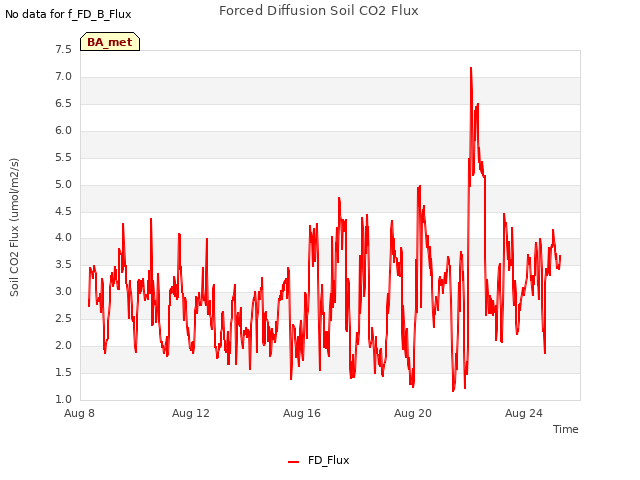Click the Time x-axis title
Viewport: 640px width, 480px height.
(x=566, y=429)
